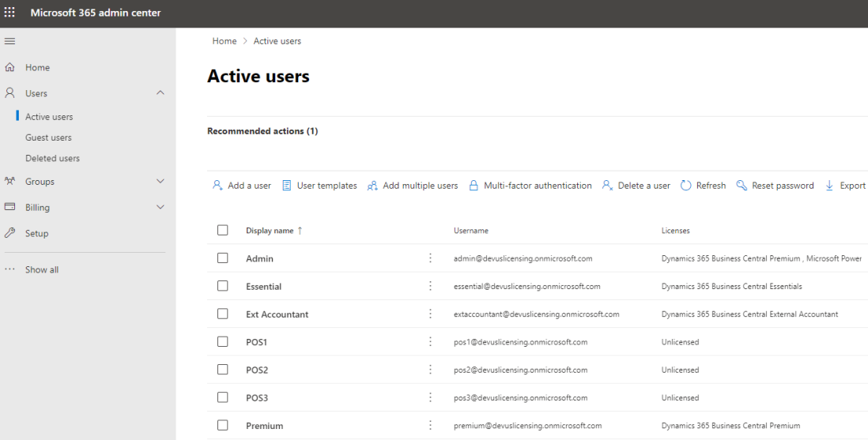Open Guest users in the sidebar
This screenshot has width=868, height=440.
(x=48, y=137)
